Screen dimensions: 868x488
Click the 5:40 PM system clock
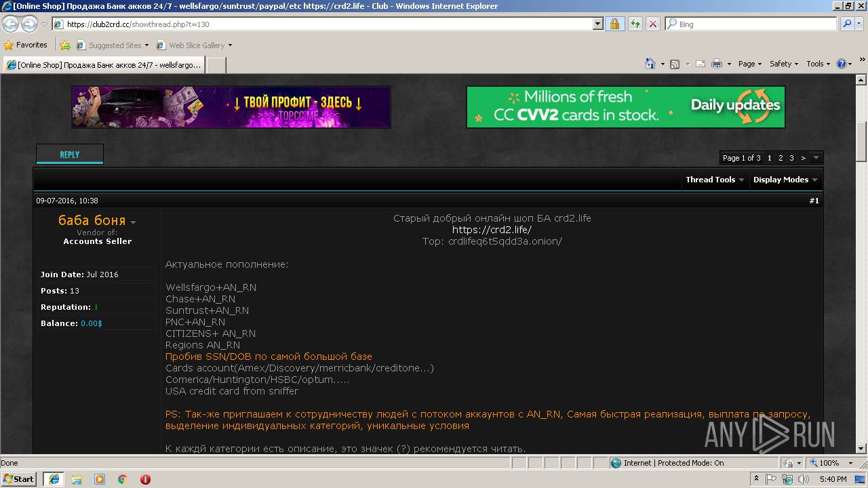[x=833, y=479]
